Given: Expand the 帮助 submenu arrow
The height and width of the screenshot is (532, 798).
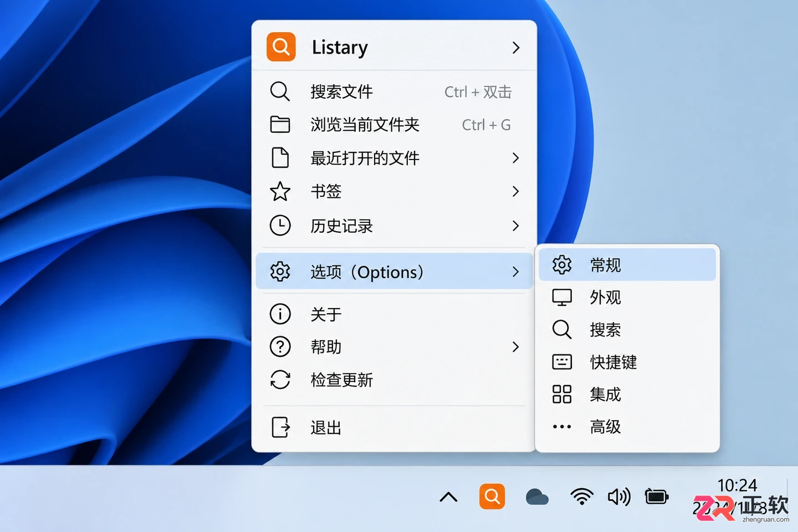Looking at the screenshot, I should pos(516,347).
